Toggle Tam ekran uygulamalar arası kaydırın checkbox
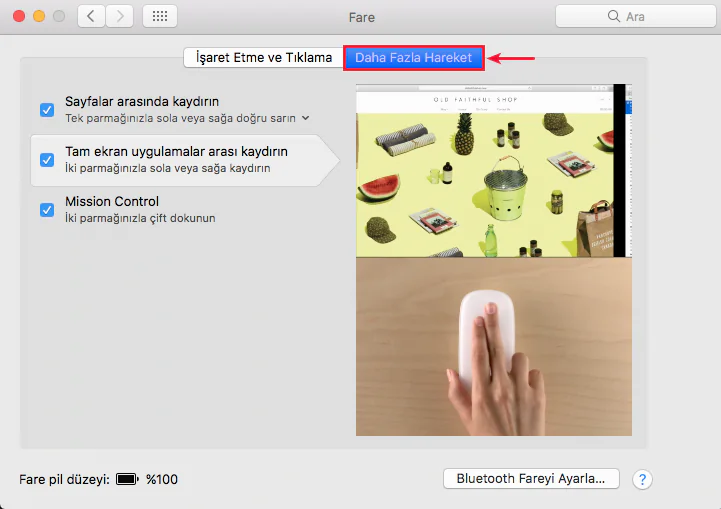The width and height of the screenshot is (721, 509). 47,160
